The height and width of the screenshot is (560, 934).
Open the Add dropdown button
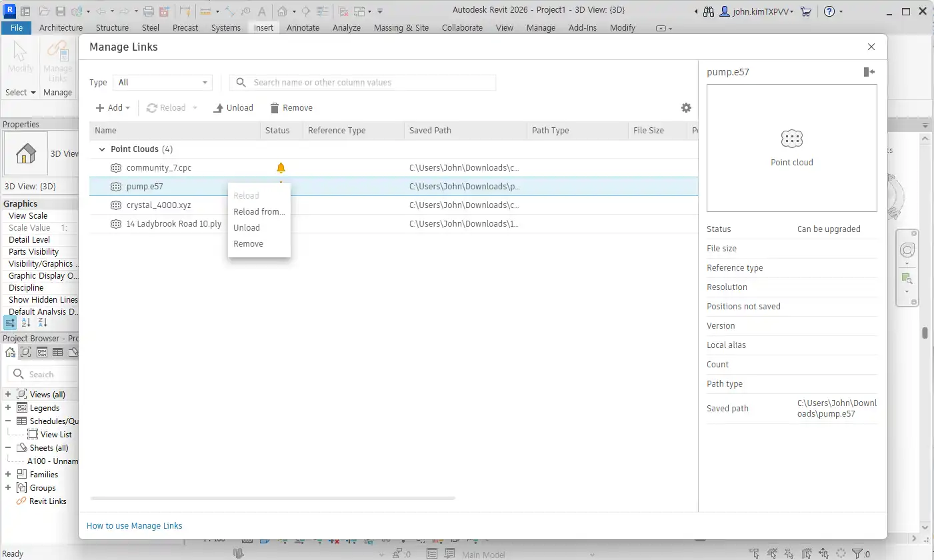pos(113,108)
